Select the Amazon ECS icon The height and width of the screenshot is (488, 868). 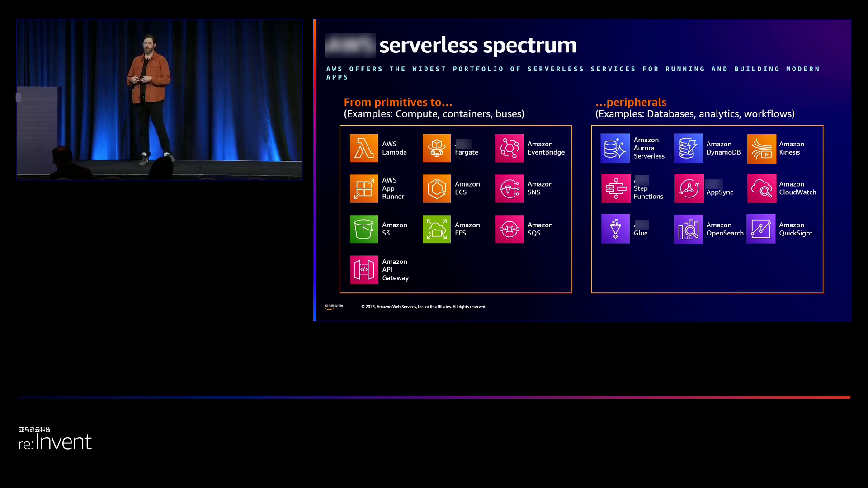pyautogui.click(x=437, y=188)
